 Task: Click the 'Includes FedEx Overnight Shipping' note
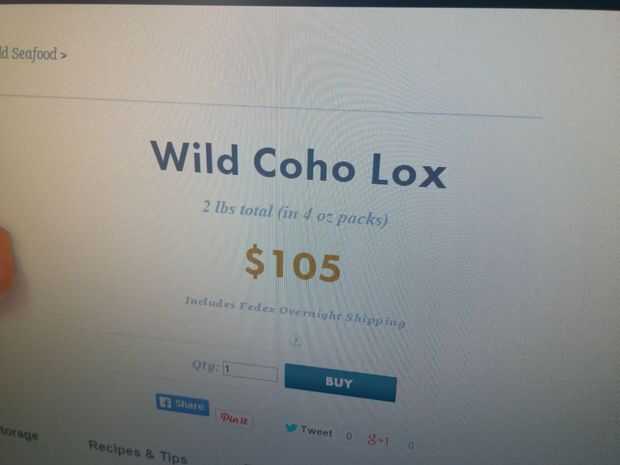pos(295,312)
